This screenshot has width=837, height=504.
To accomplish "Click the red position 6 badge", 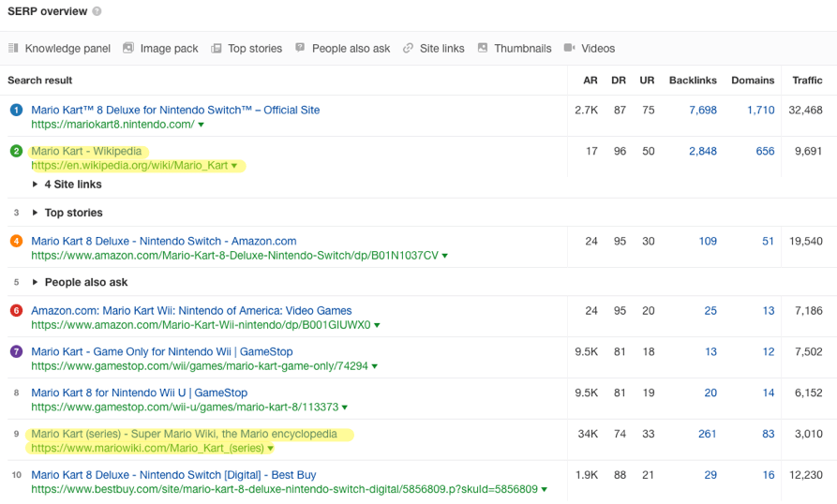I will click(x=17, y=310).
